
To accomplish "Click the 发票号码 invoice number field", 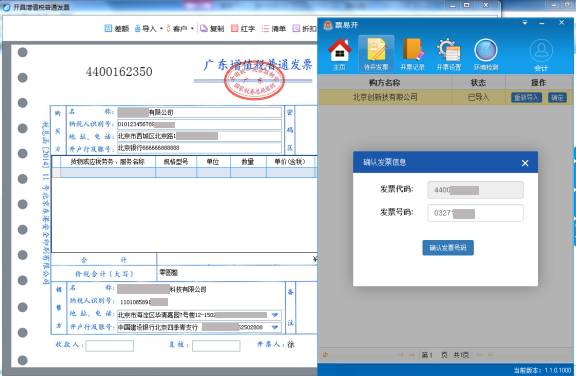I will tap(475, 213).
